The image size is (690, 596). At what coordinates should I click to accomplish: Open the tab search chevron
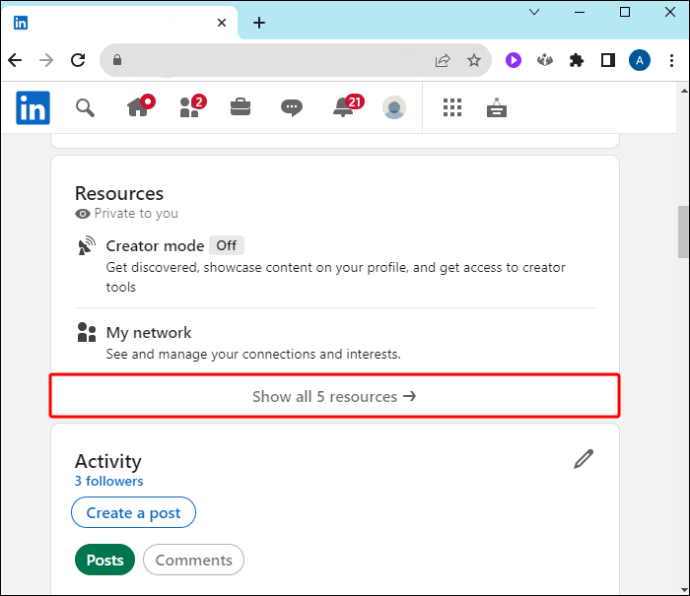pyautogui.click(x=534, y=12)
